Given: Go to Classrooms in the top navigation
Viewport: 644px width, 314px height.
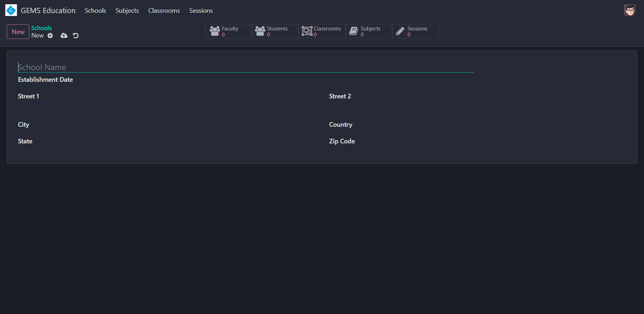Looking at the screenshot, I should point(164,11).
